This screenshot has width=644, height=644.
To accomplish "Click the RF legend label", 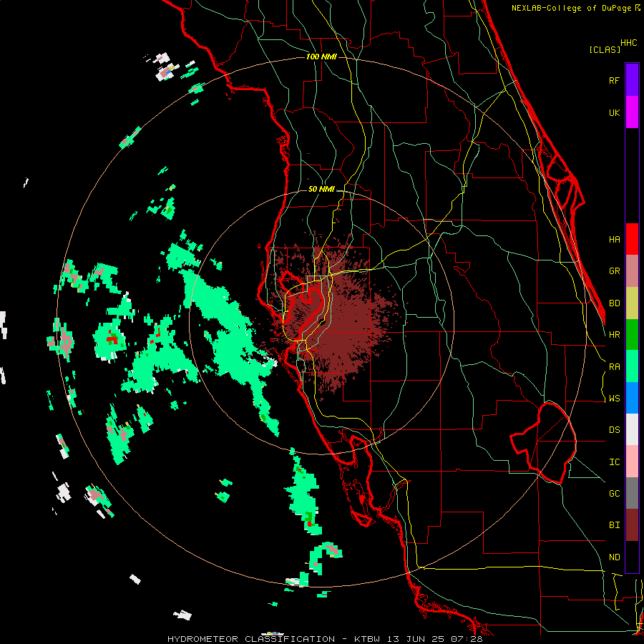I will (614, 80).
